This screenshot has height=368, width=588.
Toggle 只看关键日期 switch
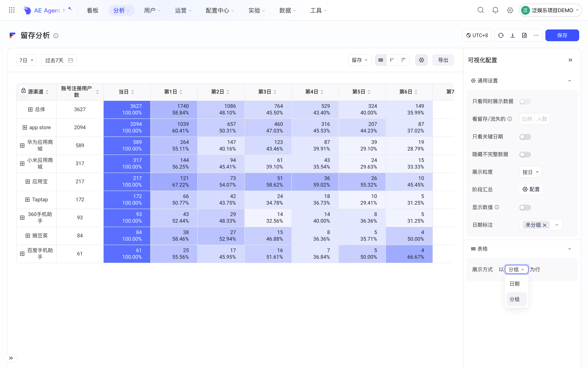(x=525, y=137)
